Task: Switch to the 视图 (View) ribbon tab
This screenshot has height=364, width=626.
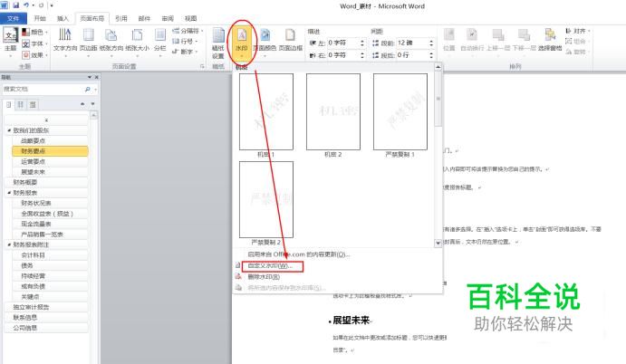Action: tap(191, 18)
